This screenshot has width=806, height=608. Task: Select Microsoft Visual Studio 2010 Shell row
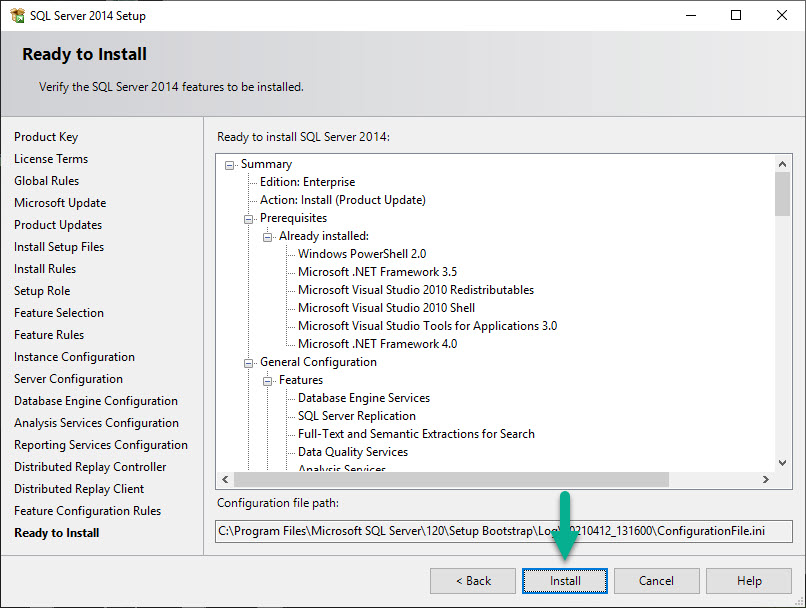click(x=386, y=308)
